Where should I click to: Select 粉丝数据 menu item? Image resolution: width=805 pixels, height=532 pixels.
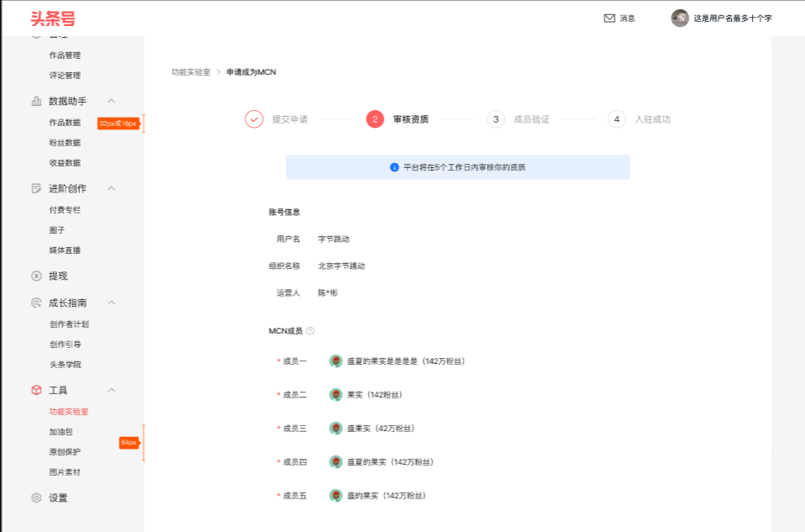(65, 143)
